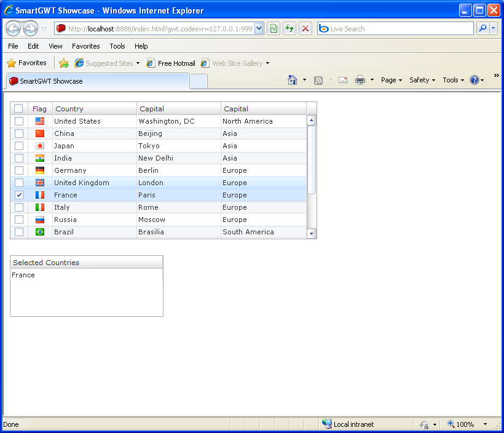
Task: Click the United States flag icon
Action: click(40, 121)
